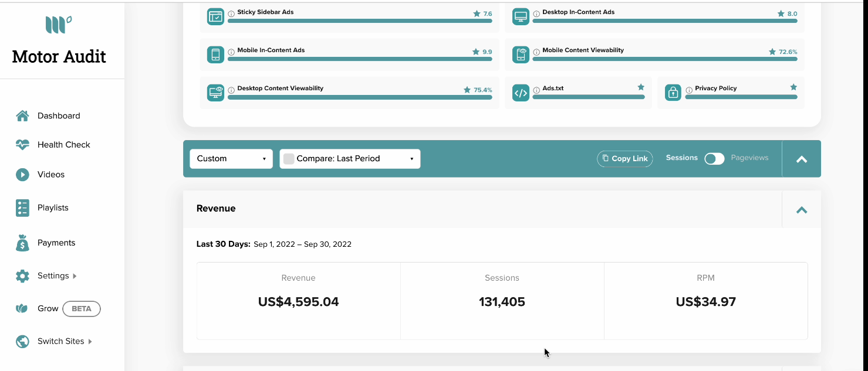
Task: Click the Sticky Sidebar Ads progress bar
Action: click(360, 21)
